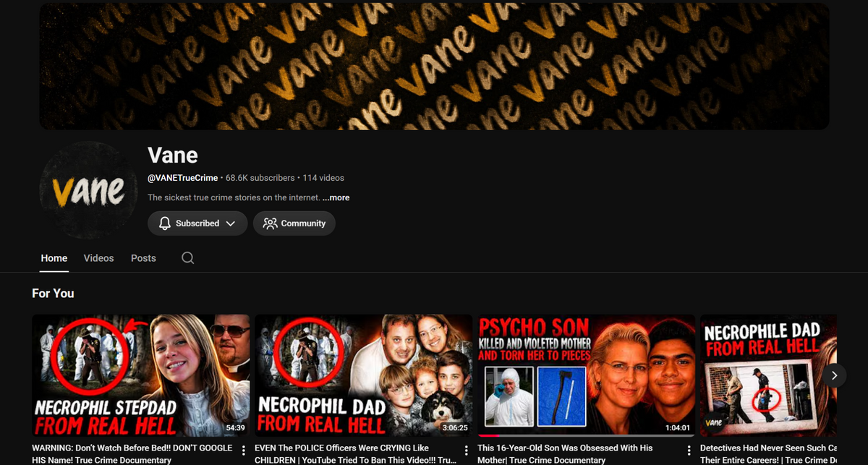Click the @VANETrueCrime handle

pyautogui.click(x=182, y=178)
